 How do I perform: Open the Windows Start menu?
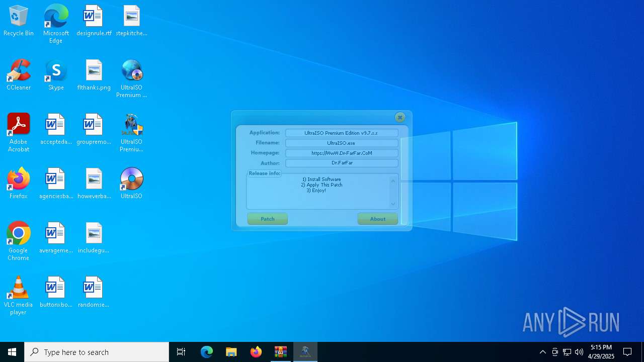tap(12, 352)
